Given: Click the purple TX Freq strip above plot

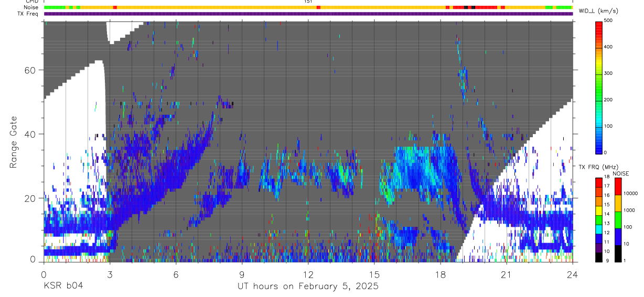Looking at the screenshot, I should tap(308, 14).
